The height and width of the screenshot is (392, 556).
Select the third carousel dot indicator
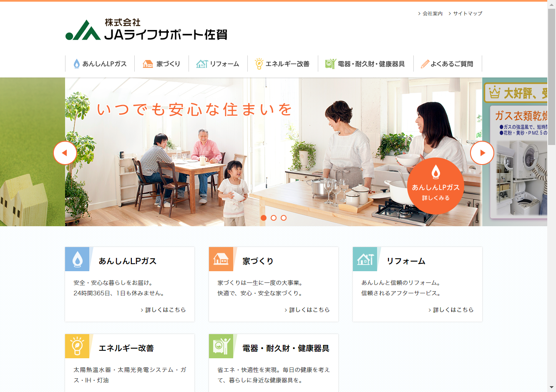(284, 218)
